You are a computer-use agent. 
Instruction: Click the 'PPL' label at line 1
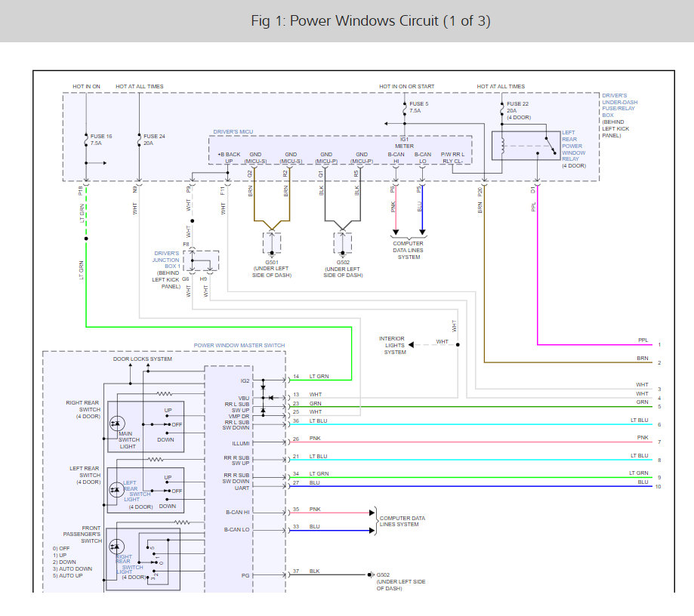(643, 340)
